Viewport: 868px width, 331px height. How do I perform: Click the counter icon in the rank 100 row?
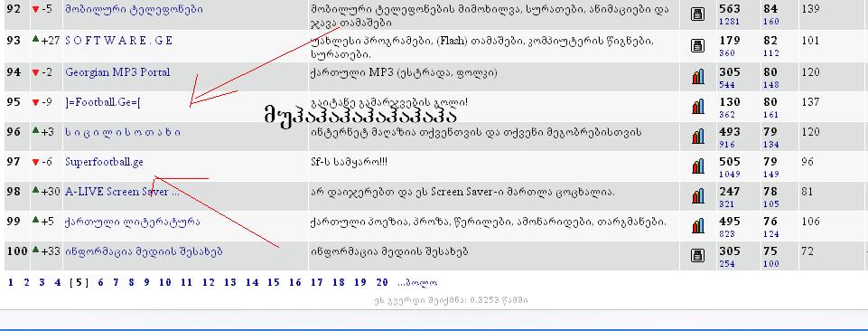(x=698, y=255)
